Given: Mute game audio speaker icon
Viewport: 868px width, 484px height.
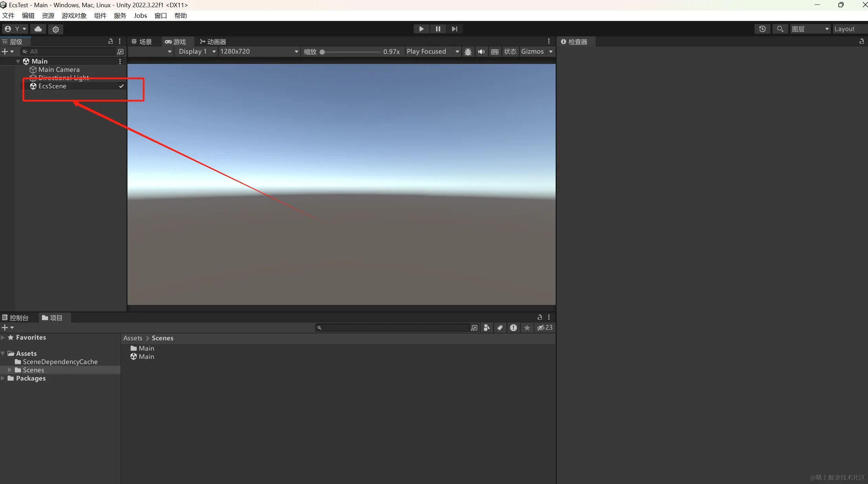Looking at the screenshot, I should (481, 52).
